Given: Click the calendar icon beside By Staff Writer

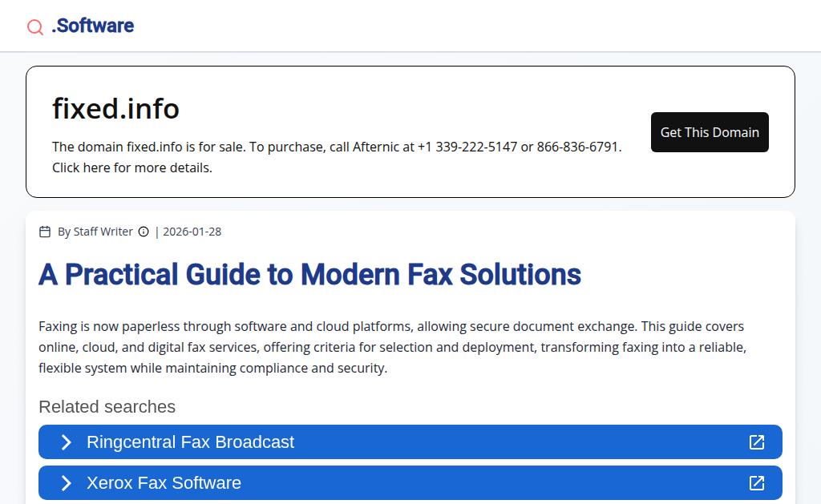Looking at the screenshot, I should coord(45,232).
